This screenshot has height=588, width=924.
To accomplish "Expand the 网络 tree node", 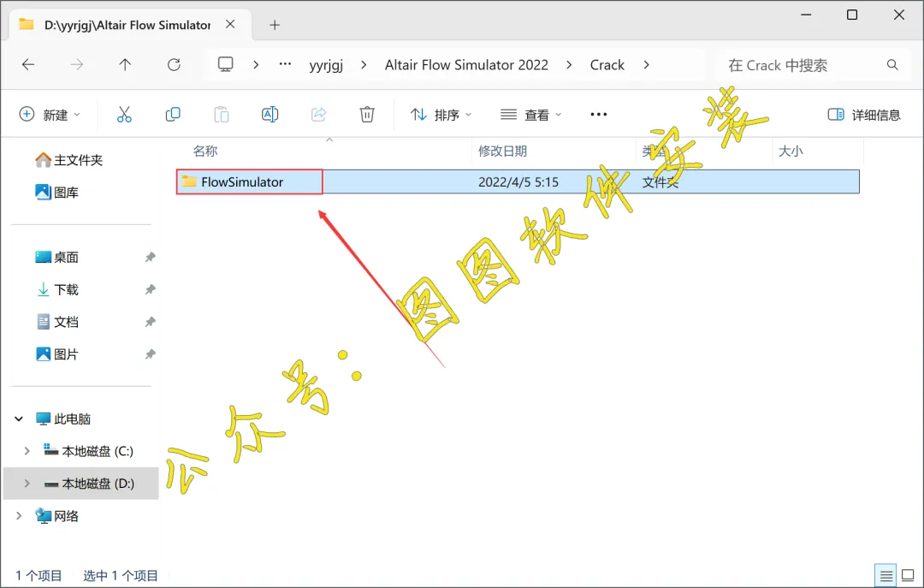I will coord(19,516).
